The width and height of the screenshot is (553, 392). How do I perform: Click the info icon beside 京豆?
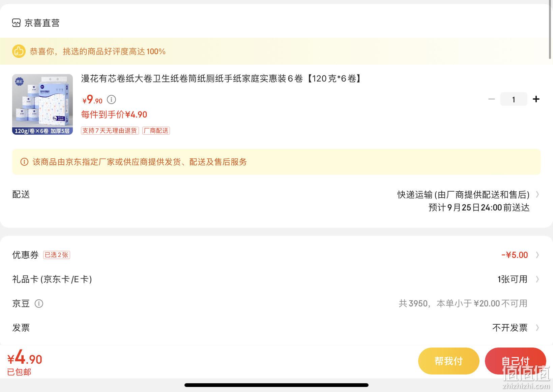pyautogui.click(x=39, y=304)
